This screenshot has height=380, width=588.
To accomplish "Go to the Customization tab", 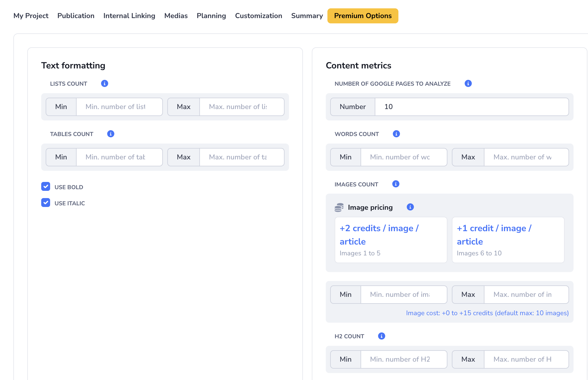I will tap(258, 16).
